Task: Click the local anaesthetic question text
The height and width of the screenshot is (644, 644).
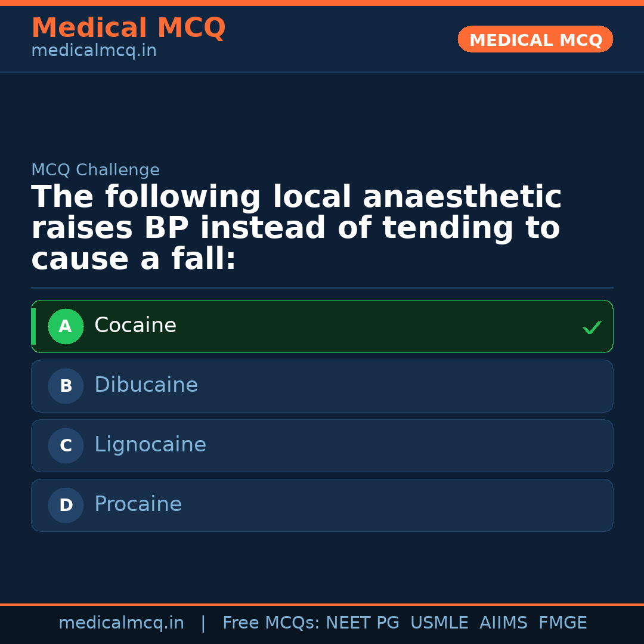Action: (296, 228)
